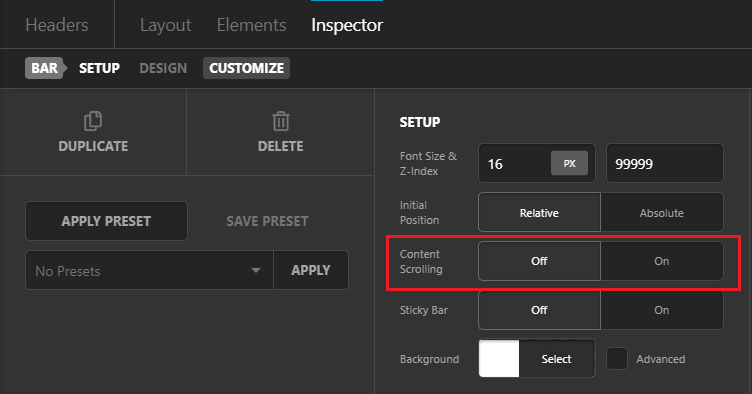Click the APPLY button next to presets

[x=311, y=270]
